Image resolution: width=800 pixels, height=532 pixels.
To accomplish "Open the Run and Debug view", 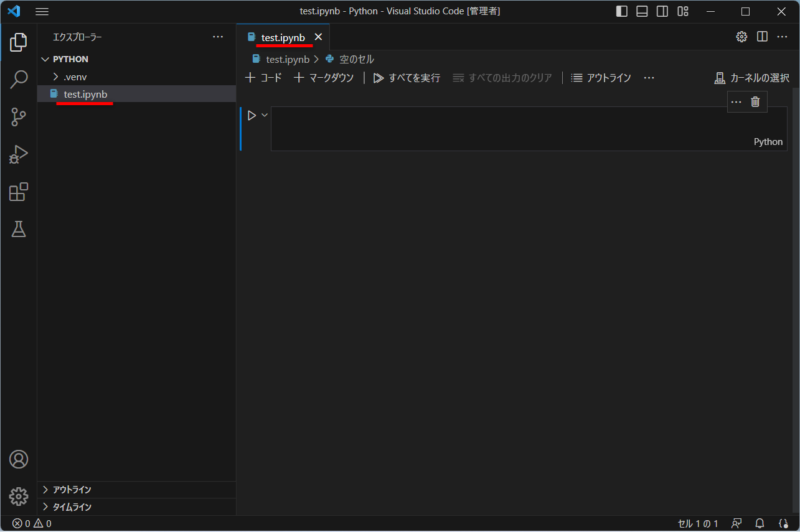I will pyautogui.click(x=19, y=154).
